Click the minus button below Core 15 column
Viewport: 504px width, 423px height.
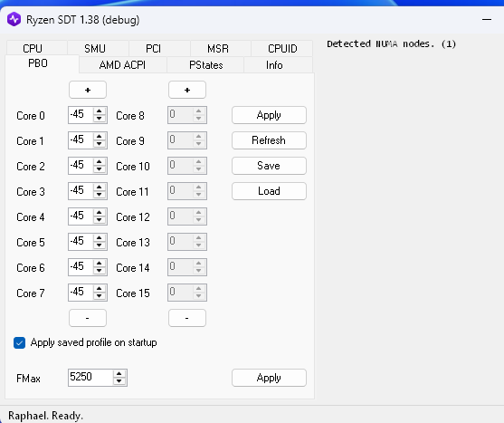(x=187, y=318)
